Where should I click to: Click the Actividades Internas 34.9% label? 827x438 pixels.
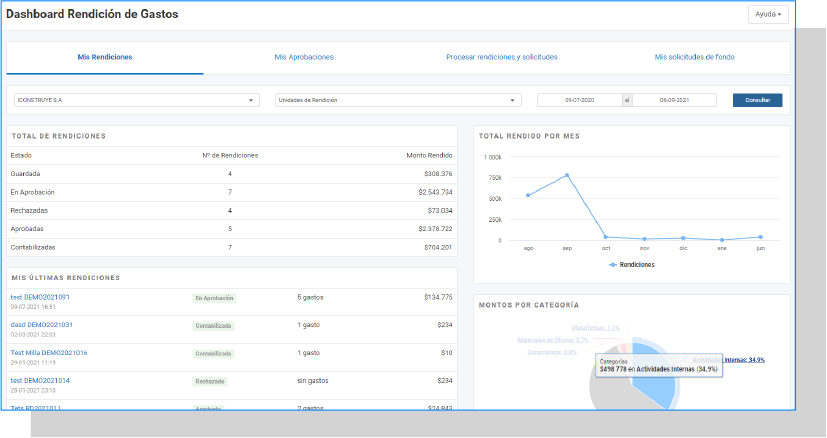coord(728,360)
